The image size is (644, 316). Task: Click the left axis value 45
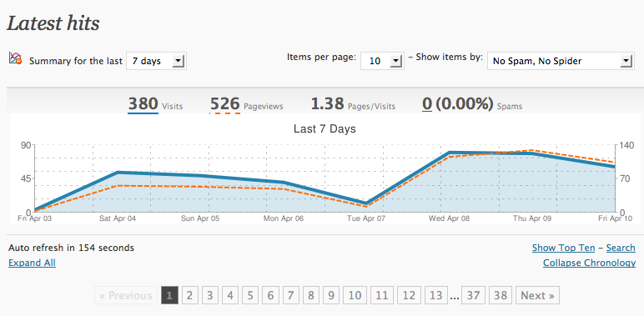point(27,178)
